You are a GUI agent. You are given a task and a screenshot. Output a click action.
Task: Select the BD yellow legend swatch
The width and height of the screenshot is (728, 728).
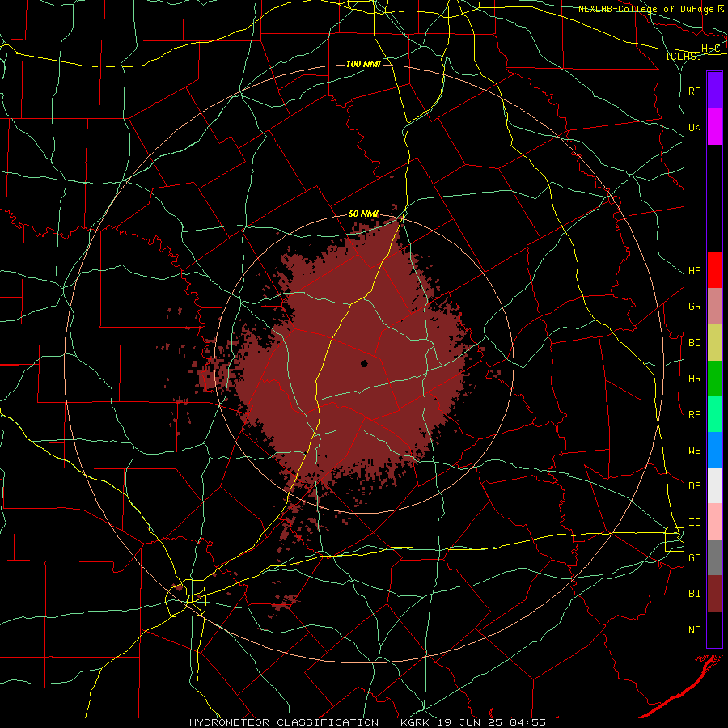click(x=714, y=343)
